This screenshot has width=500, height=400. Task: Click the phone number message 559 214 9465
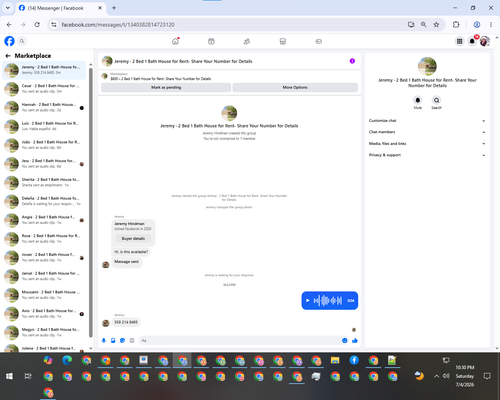(x=126, y=322)
